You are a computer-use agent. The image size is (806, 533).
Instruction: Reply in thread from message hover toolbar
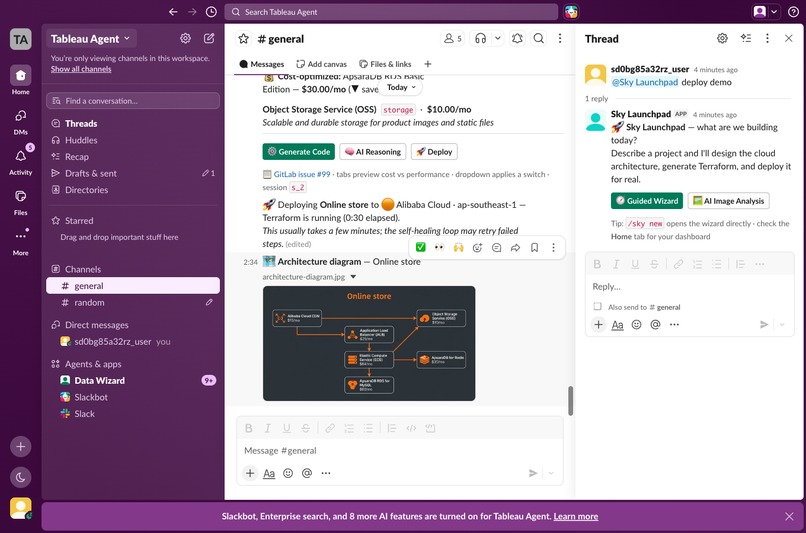[x=496, y=247]
